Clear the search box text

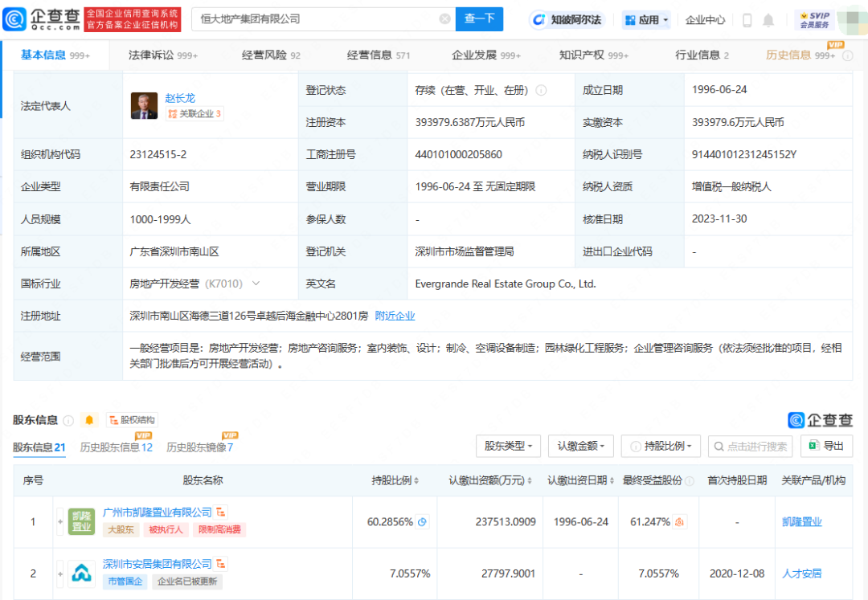444,18
